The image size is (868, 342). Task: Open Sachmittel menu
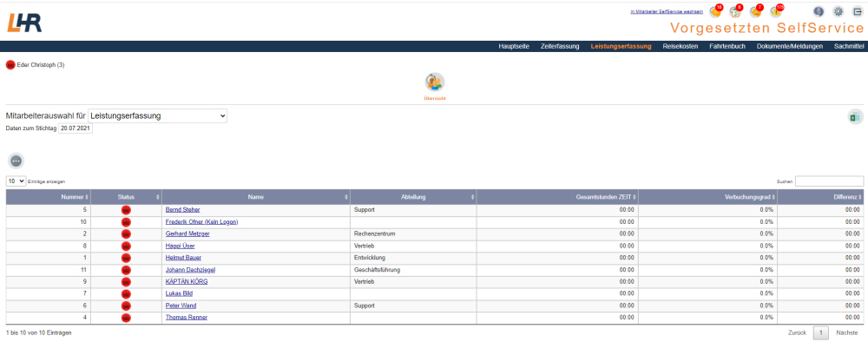click(849, 47)
